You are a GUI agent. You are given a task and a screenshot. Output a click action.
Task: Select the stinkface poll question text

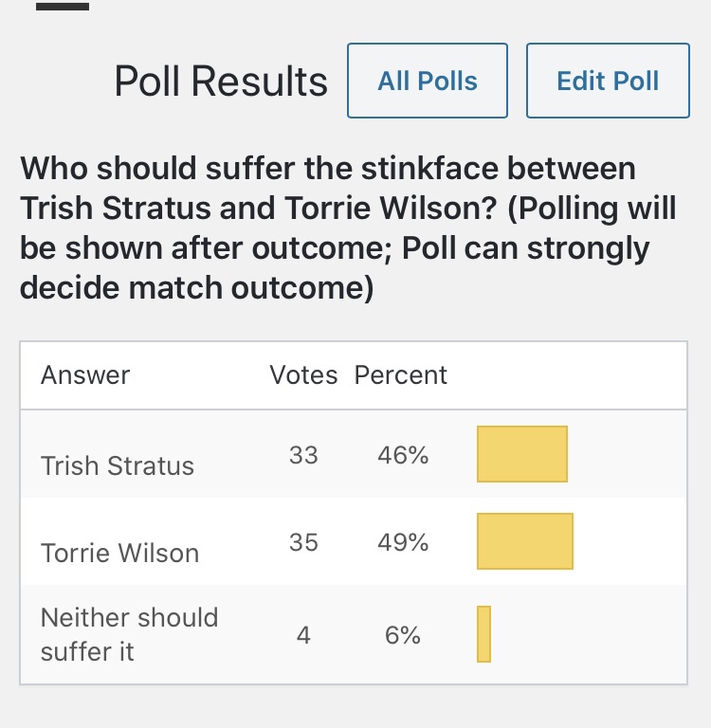(348, 227)
